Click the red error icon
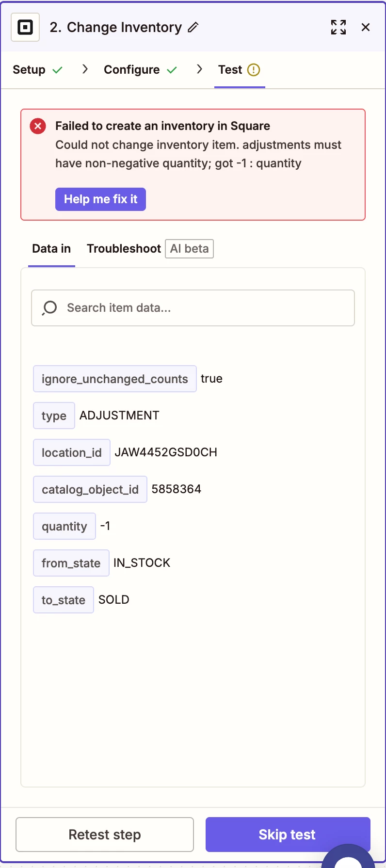The height and width of the screenshot is (868, 386). pos(38,126)
